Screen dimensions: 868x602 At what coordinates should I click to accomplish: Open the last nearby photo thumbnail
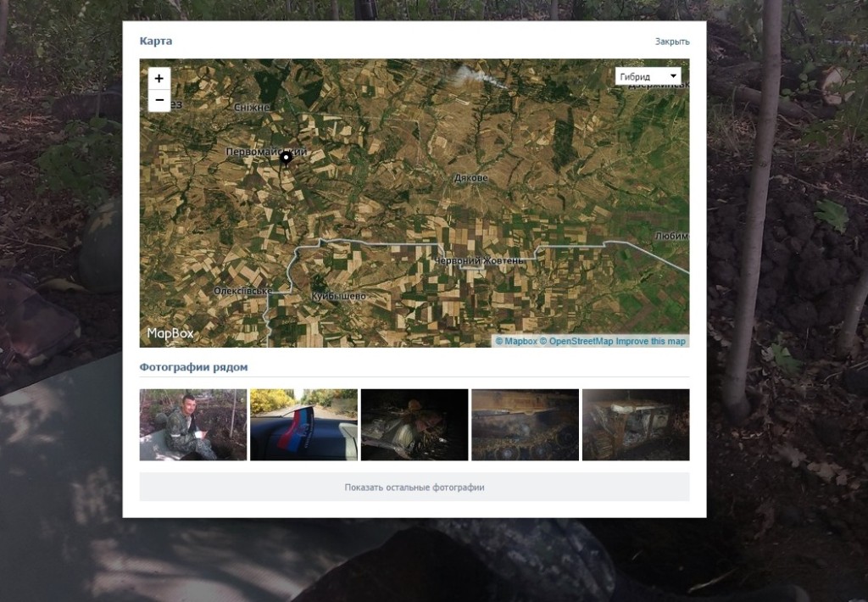coord(636,425)
